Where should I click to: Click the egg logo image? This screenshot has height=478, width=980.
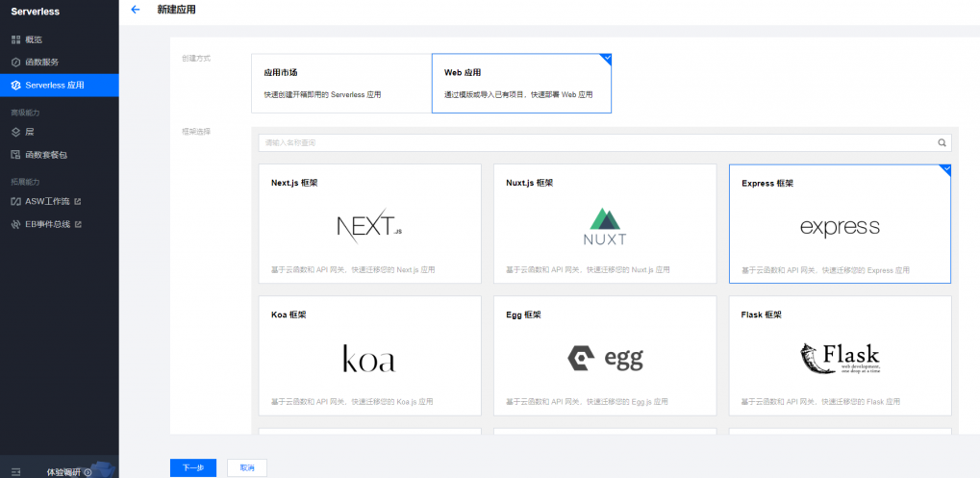(x=605, y=359)
